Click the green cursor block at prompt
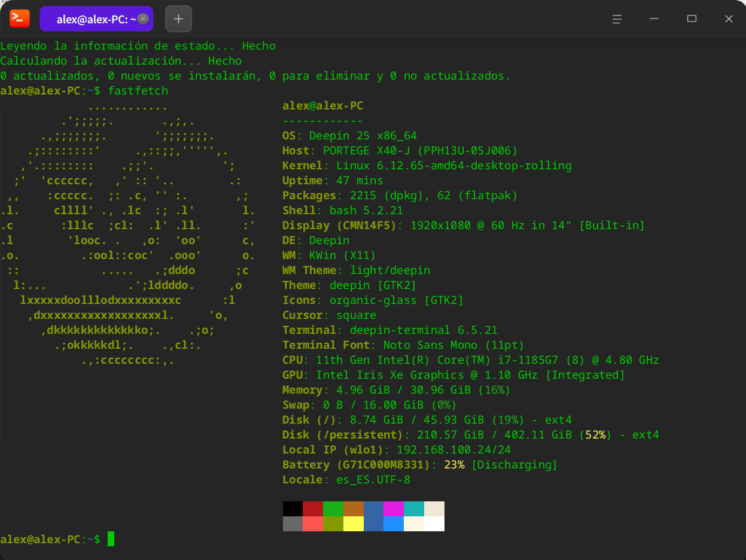Screen dimensions: 746x560 tap(111, 539)
